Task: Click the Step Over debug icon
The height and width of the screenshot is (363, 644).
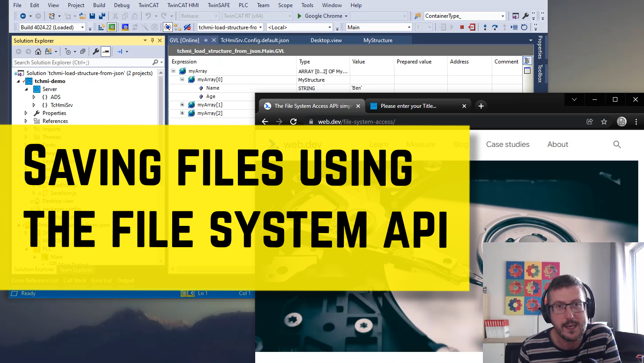Action: [x=494, y=28]
